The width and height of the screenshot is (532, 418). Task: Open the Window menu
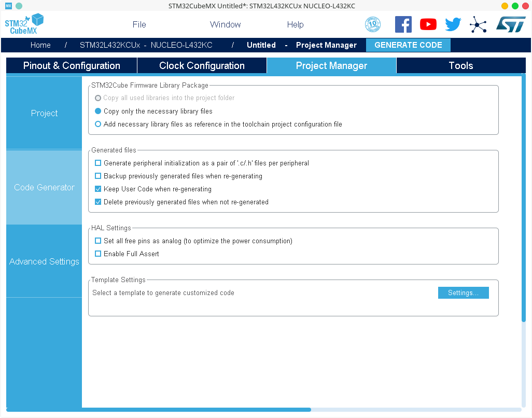point(225,24)
